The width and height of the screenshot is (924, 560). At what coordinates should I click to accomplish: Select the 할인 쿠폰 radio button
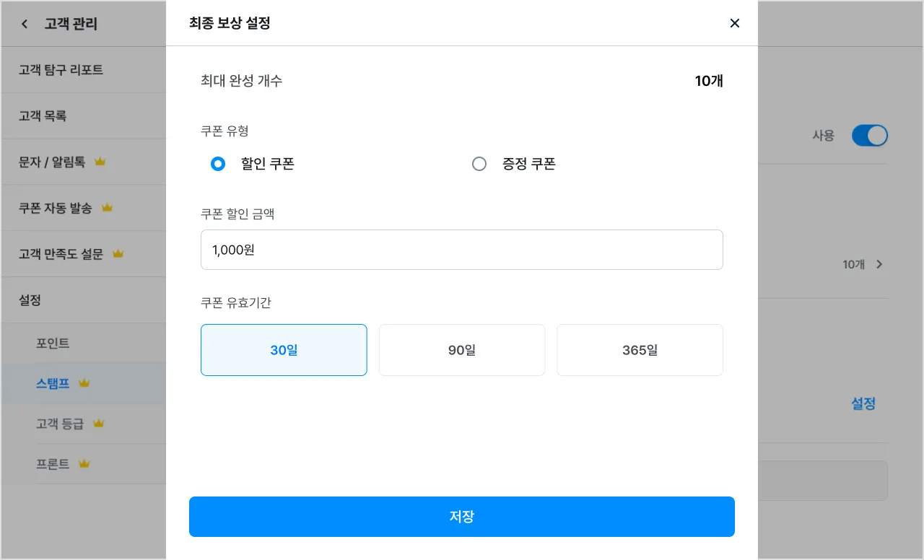click(218, 164)
